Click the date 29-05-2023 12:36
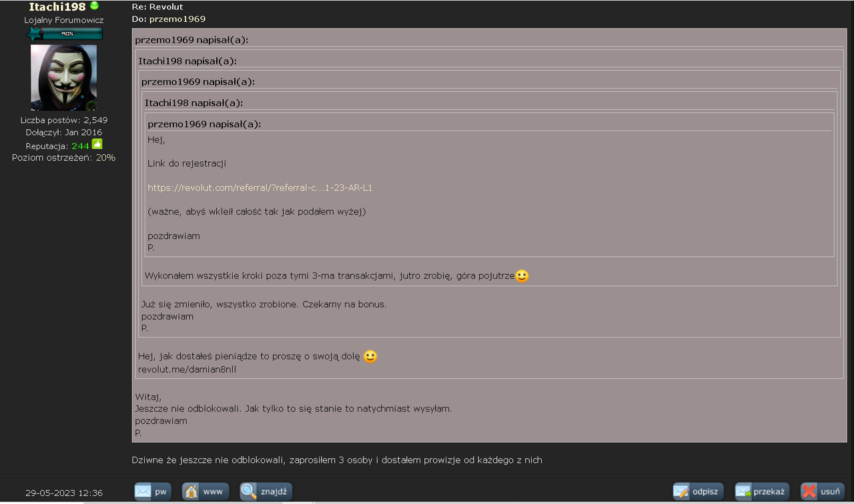This screenshot has width=854, height=504. [x=64, y=493]
